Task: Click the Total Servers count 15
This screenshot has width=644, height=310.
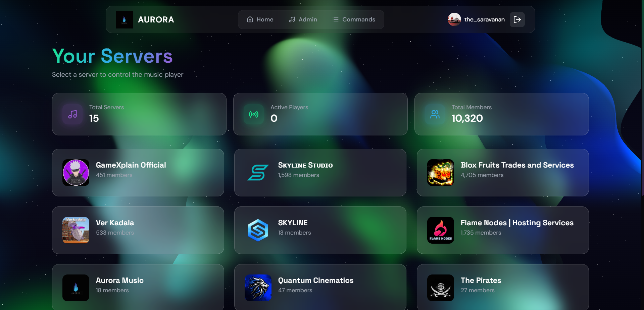Action: (94, 118)
